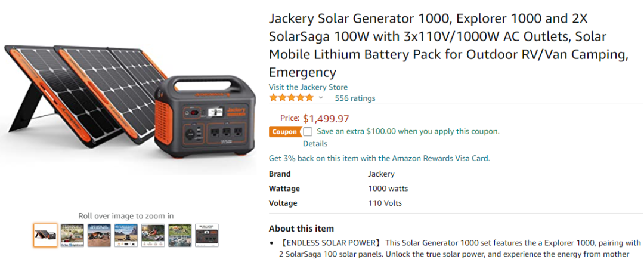The width and height of the screenshot is (644, 259).
Task: Click the $1,499.97 price
Action: 326,119
